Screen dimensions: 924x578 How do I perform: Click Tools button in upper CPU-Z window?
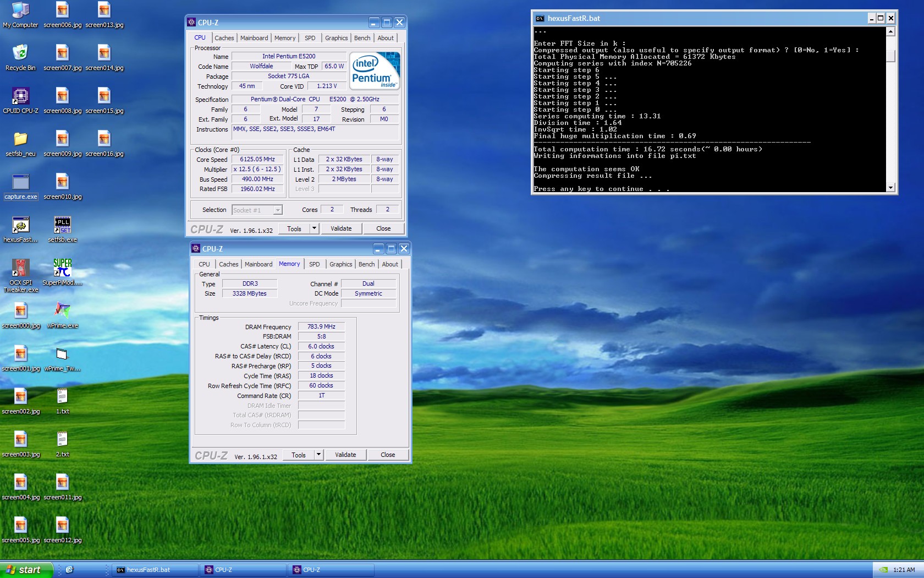[x=294, y=228]
